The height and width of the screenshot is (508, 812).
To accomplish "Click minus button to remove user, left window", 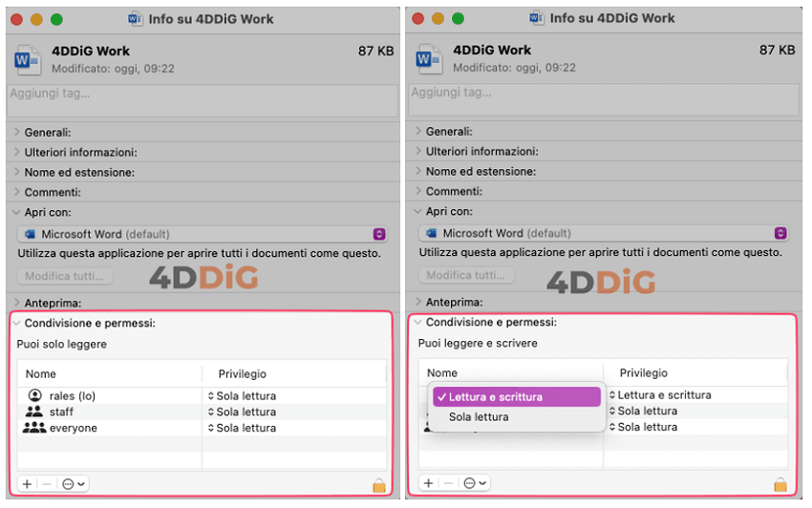I will pyautogui.click(x=47, y=484).
